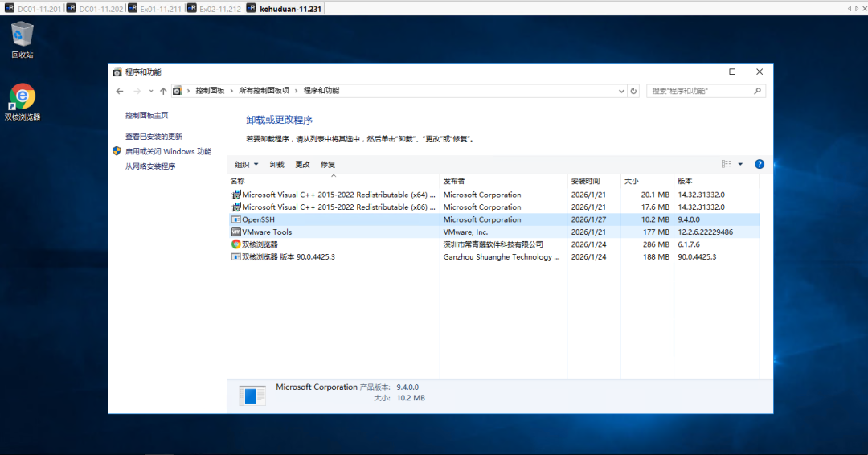This screenshot has height=455, width=868.
Task: Select the 双核浏览器 desktop shortcut icon
Action: [x=23, y=102]
